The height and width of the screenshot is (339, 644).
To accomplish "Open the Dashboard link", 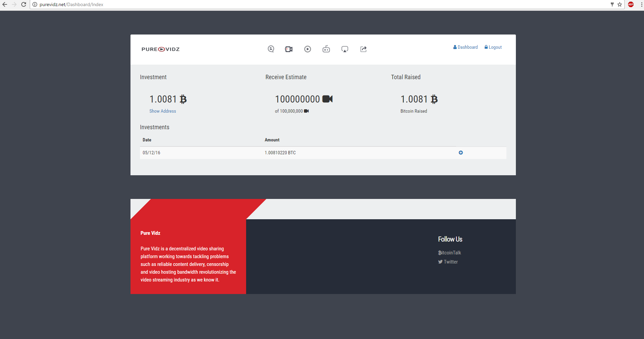I will [466, 47].
